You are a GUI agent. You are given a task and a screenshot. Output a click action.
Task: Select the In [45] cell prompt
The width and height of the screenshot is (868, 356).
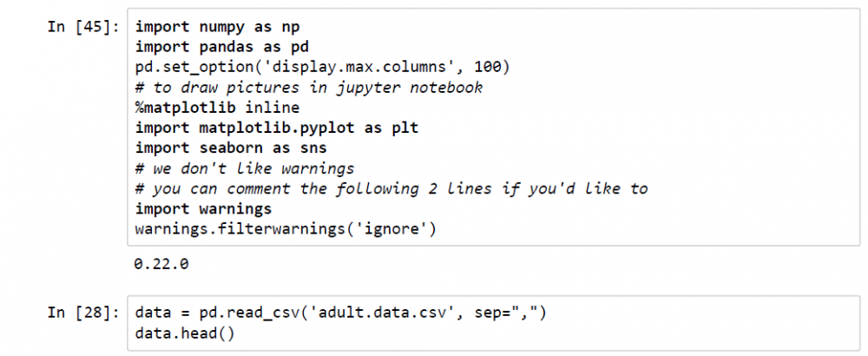pos(85,27)
